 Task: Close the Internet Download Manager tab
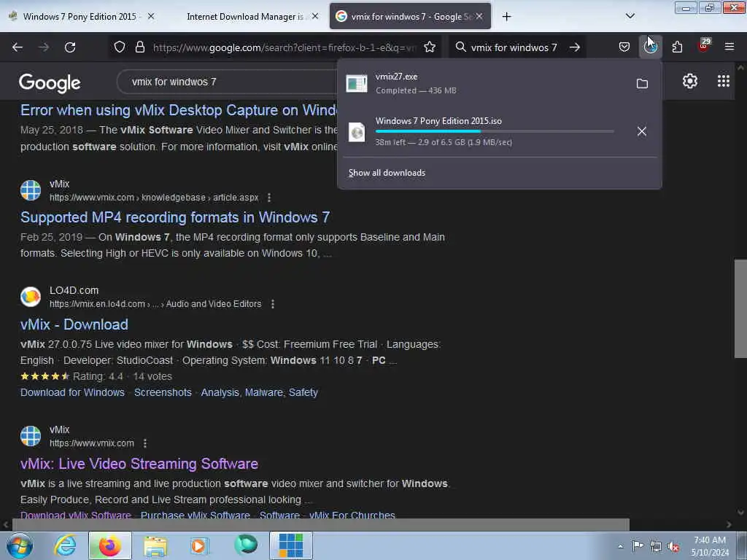click(315, 17)
